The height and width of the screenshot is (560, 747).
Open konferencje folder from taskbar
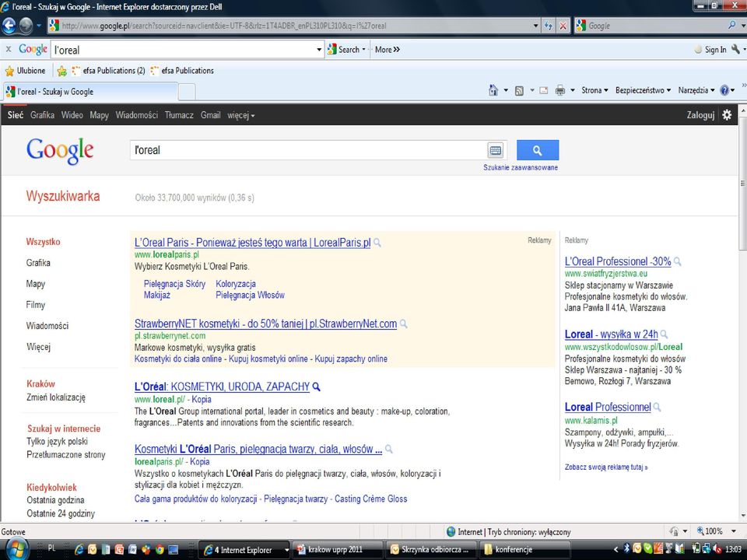(x=527, y=550)
